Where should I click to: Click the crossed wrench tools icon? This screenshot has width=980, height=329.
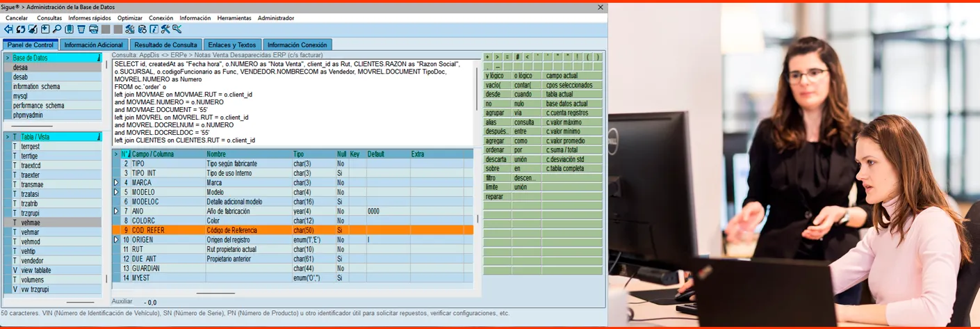pyautogui.click(x=165, y=29)
